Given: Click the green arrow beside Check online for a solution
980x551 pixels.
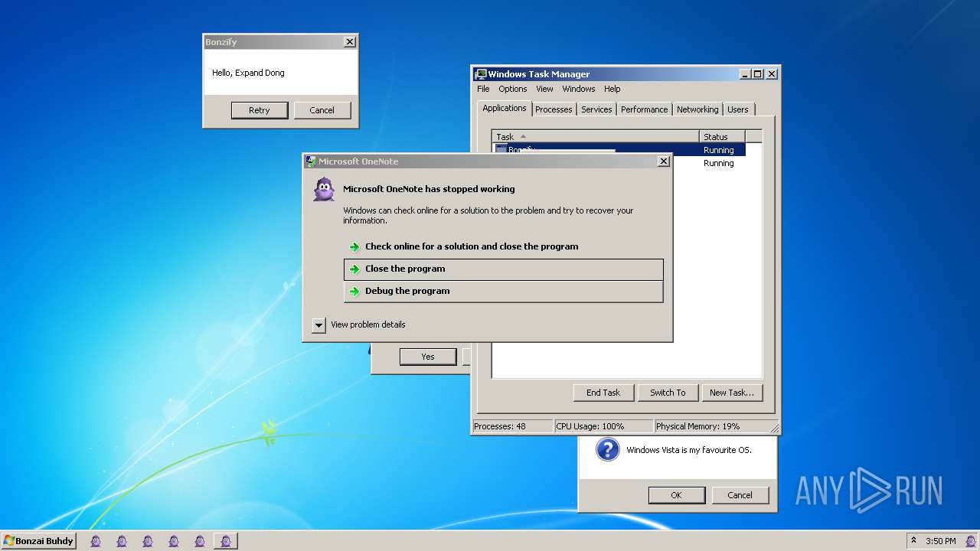Looking at the screenshot, I should pos(354,246).
